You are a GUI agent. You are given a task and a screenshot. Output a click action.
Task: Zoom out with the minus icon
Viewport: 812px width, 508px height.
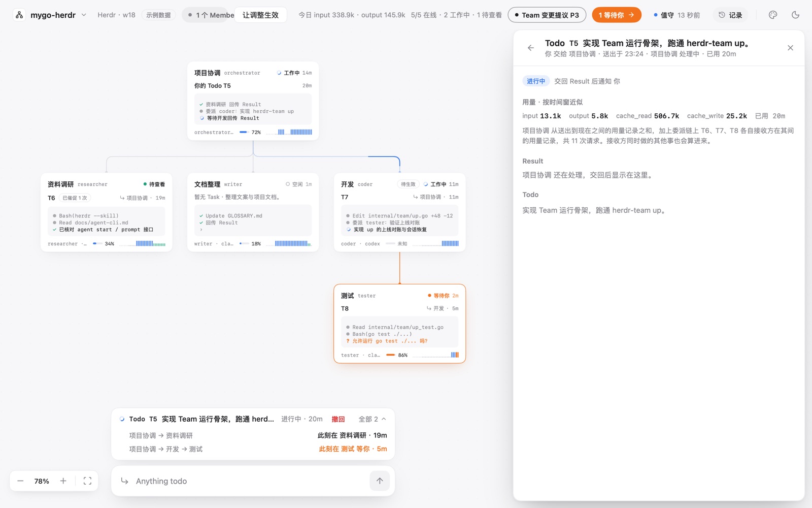[x=20, y=481]
